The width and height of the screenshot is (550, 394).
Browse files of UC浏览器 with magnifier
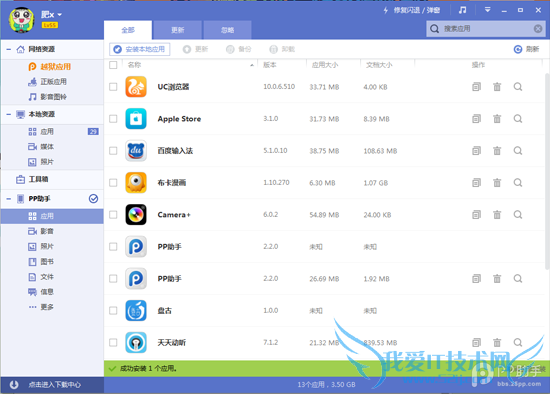click(x=518, y=87)
